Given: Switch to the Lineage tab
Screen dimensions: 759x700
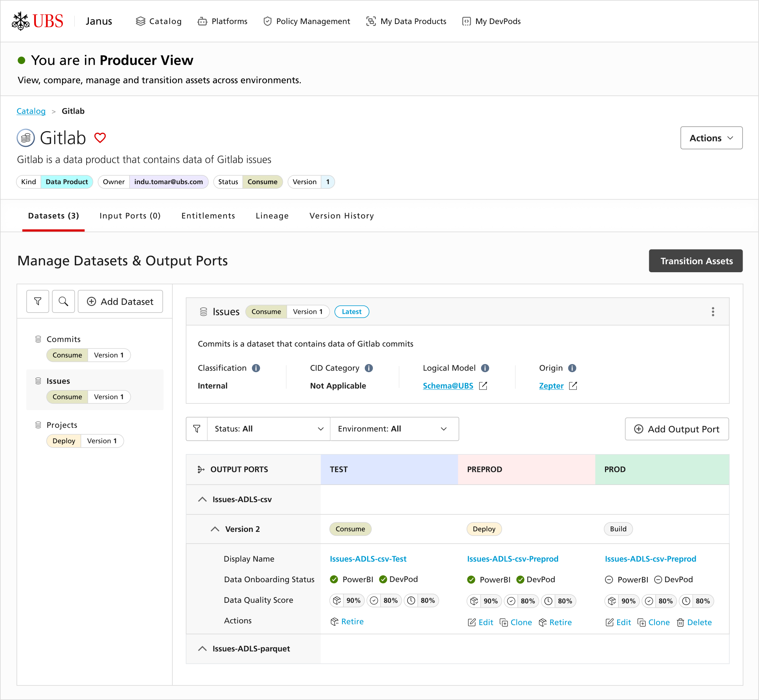Looking at the screenshot, I should [272, 215].
